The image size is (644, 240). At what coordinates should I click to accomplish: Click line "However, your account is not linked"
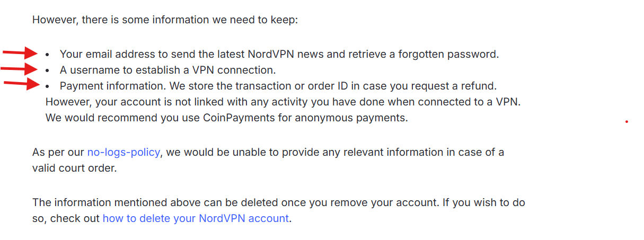coord(283,102)
